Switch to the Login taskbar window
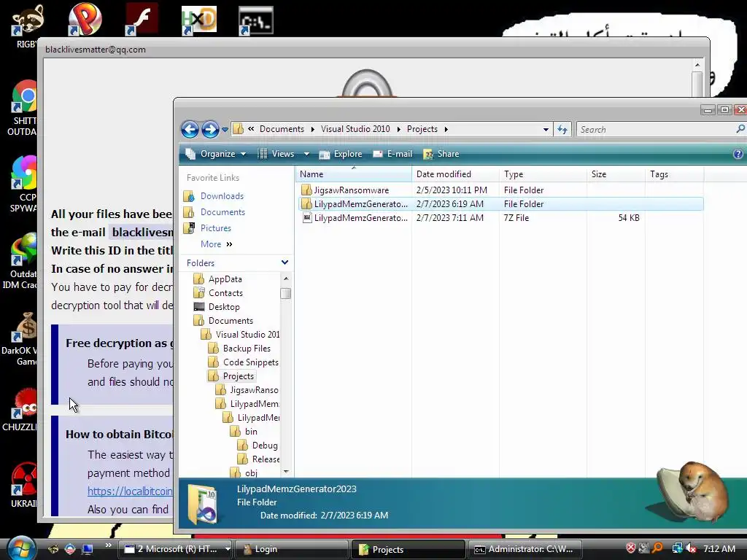Screen dimensions: 747x560 [292, 549]
